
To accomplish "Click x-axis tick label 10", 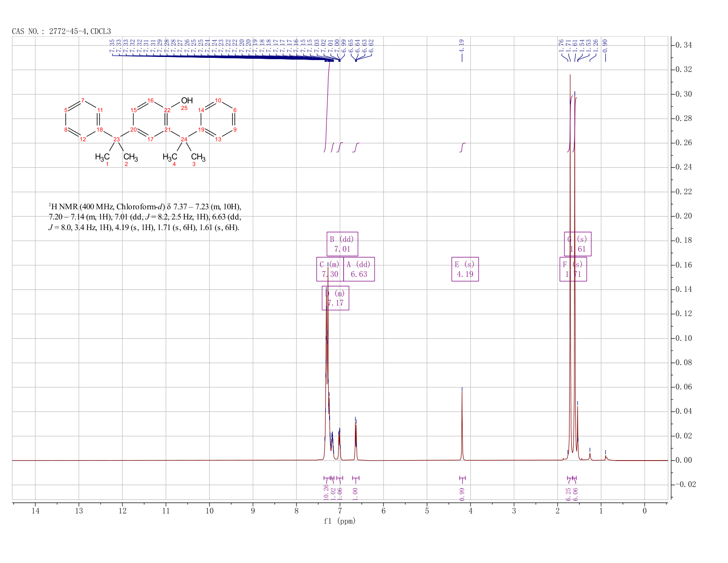I will tap(210, 511).
